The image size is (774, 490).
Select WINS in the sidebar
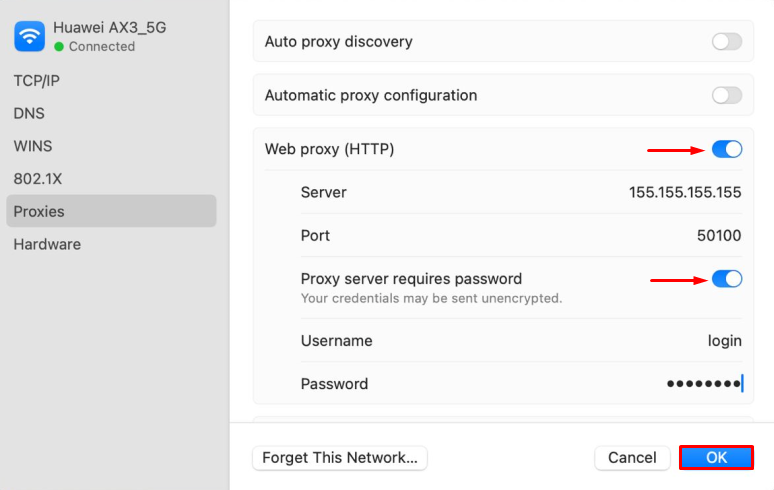tap(33, 146)
